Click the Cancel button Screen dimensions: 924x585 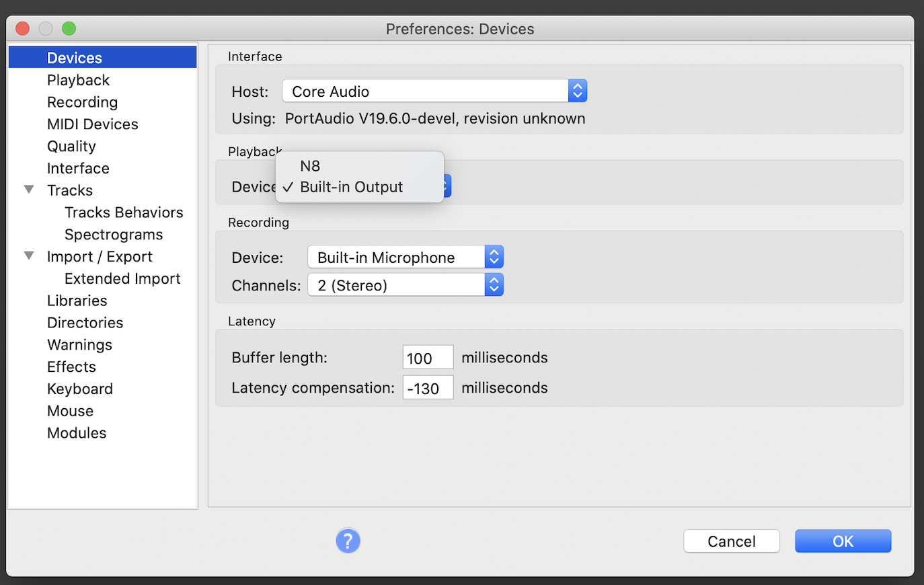pyautogui.click(x=732, y=541)
